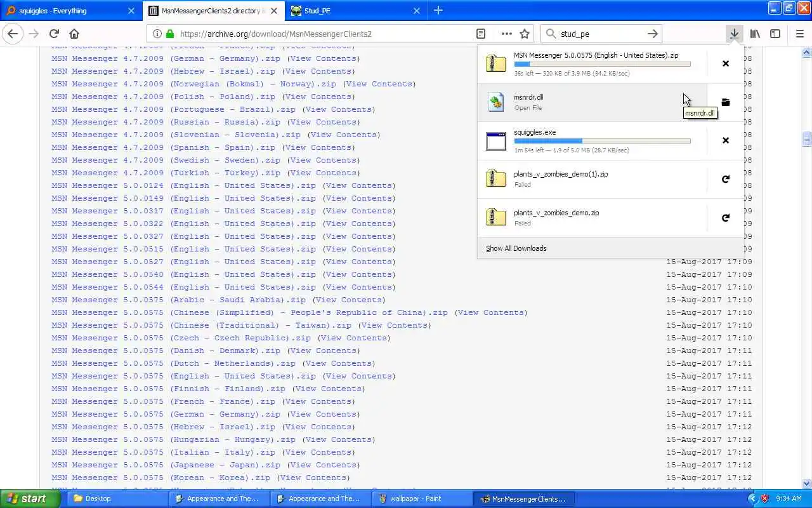The width and height of the screenshot is (812, 508).
Task: Select the MsnMessengerClients2 directory tab
Action: [x=213, y=10]
